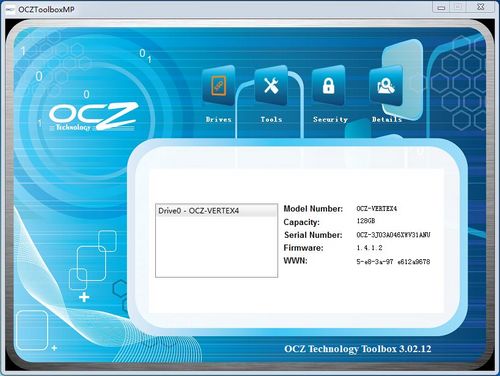The image size is (500, 376).
Task: Switch to the Details tab label
Action: pos(387,119)
